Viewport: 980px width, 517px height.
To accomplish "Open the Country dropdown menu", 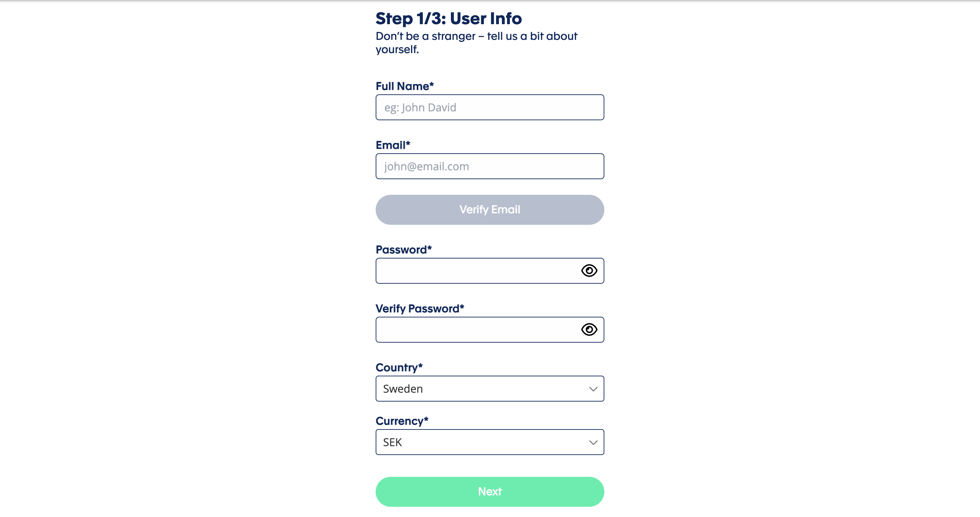I will point(489,389).
